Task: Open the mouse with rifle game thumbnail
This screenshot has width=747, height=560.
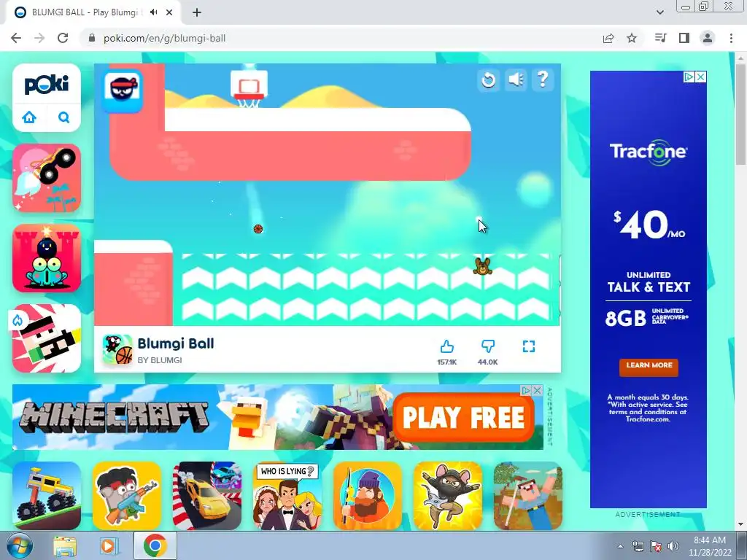Action: point(127,496)
